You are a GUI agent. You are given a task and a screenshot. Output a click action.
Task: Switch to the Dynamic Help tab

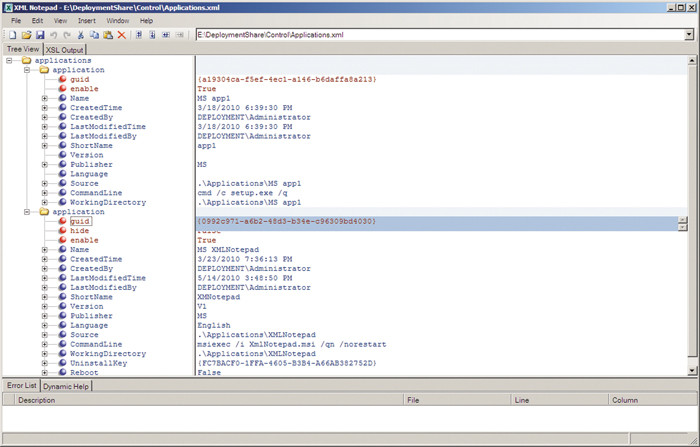point(67,385)
